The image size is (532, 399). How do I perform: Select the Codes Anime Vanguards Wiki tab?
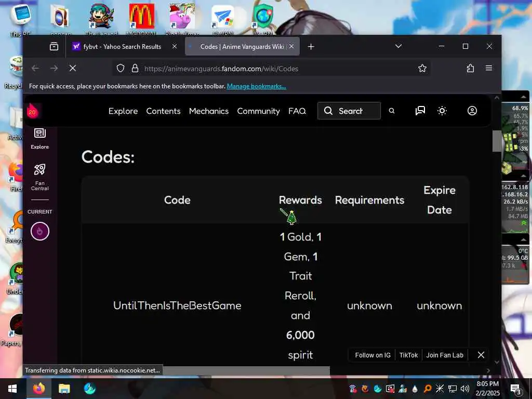242,46
